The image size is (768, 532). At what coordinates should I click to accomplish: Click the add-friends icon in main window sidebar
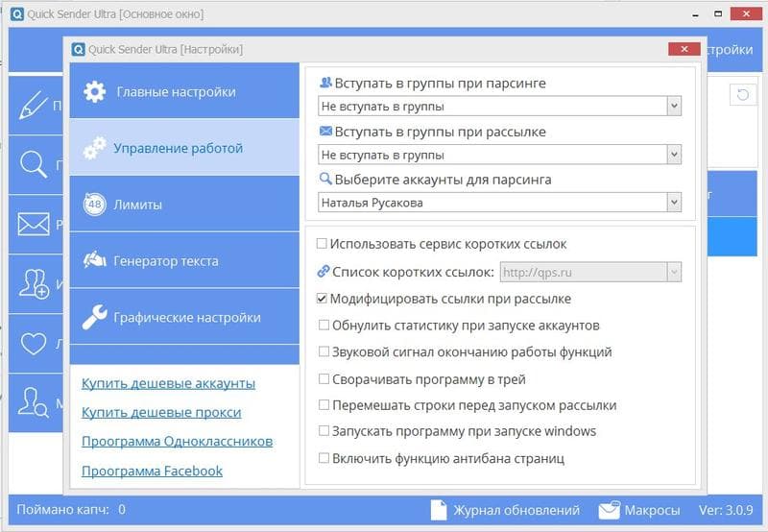34,283
